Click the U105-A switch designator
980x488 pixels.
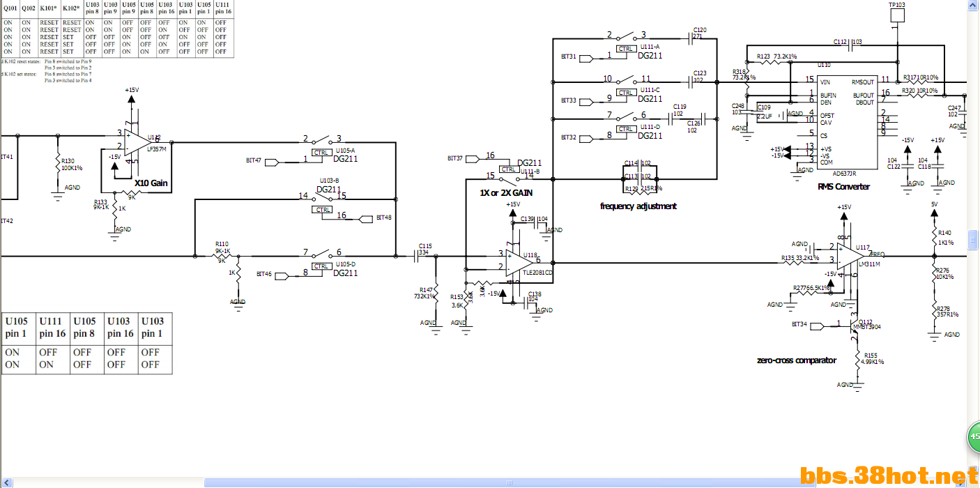(345, 151)
